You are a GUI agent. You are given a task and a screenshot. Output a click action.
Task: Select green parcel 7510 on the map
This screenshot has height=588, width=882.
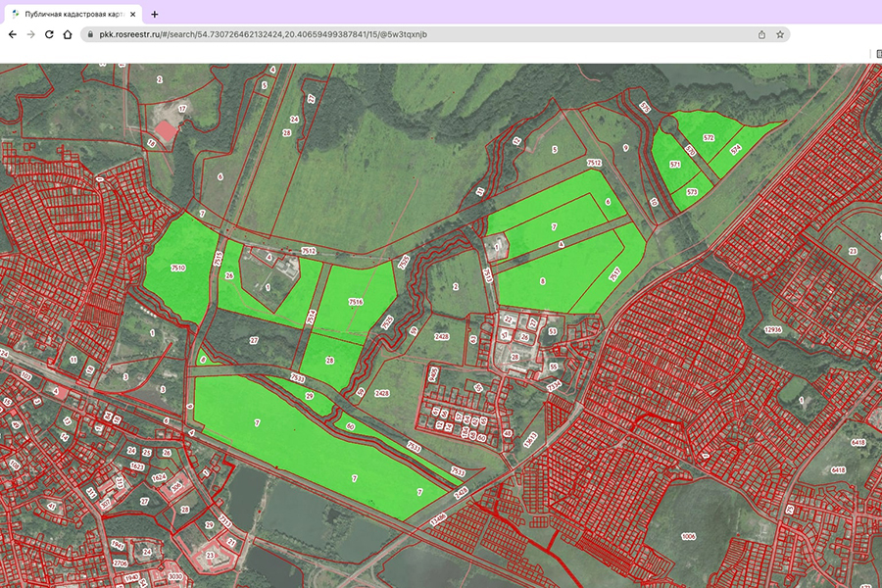(x=177, y=268)
